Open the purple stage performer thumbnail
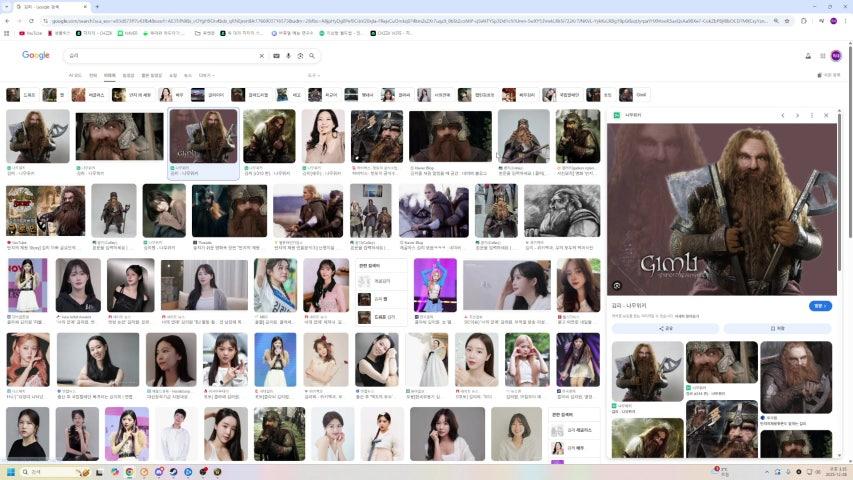The width and height of the screenshot is (853, 480). tap(435, 285)
